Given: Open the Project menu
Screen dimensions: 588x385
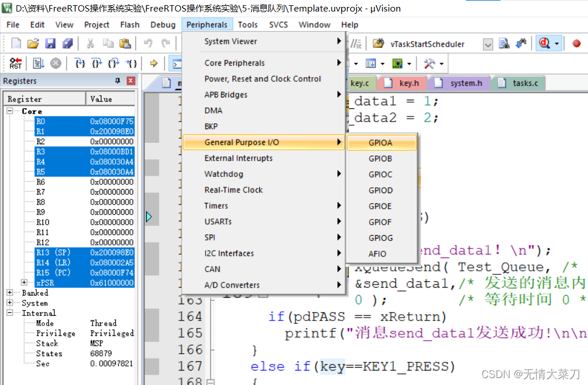Looking at the screenshot, I should pos(97,25).
